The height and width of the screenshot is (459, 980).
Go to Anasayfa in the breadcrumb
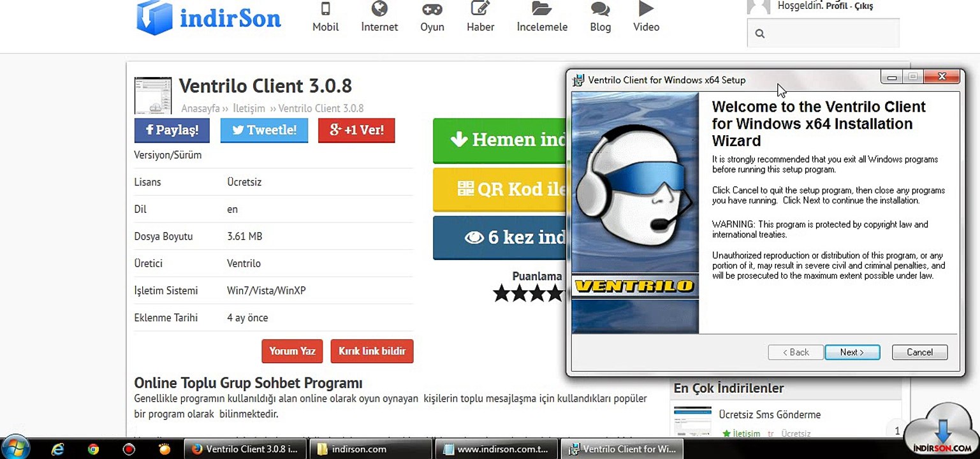pos(200,108)
